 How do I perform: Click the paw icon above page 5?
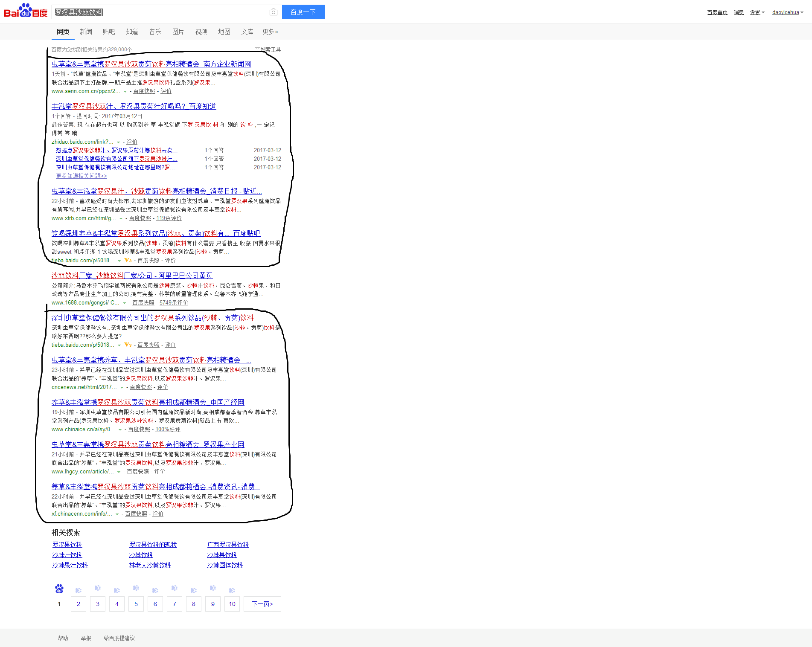tap(136, 588)
